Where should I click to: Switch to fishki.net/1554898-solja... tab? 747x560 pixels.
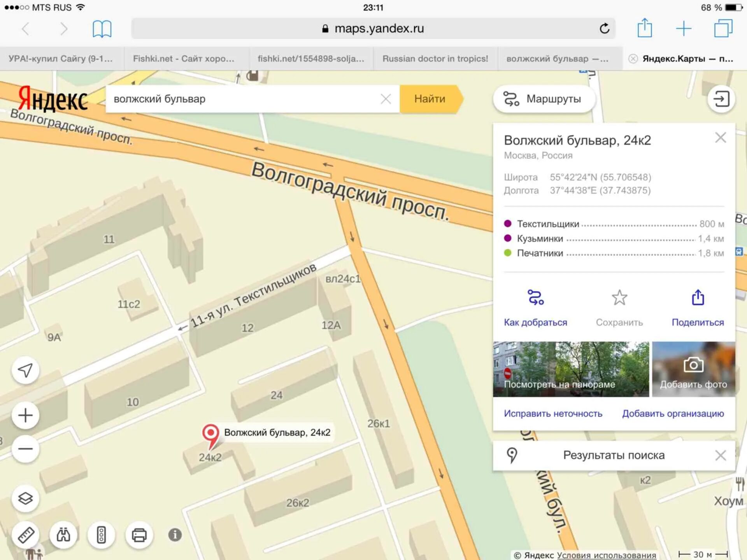pos(311,59)
